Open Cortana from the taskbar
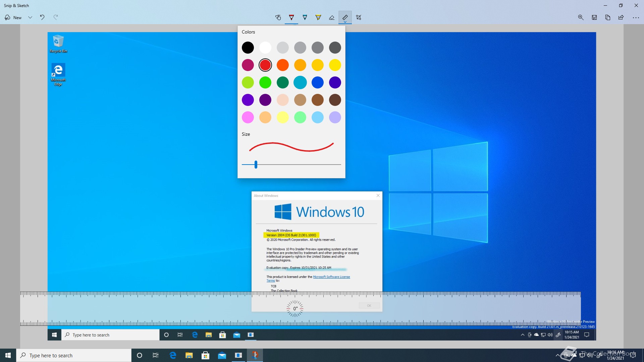Viewport: 644px width, 362px height. (140, 355)
